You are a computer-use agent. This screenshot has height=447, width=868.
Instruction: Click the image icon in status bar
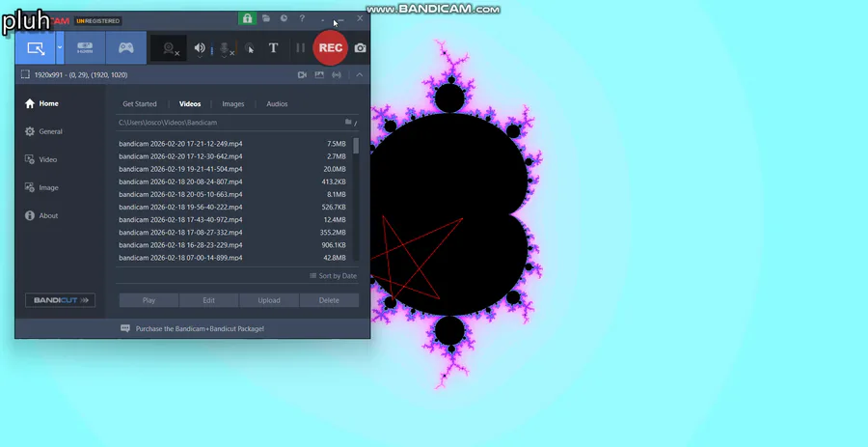pyautogui.click(x=319, y=74)
